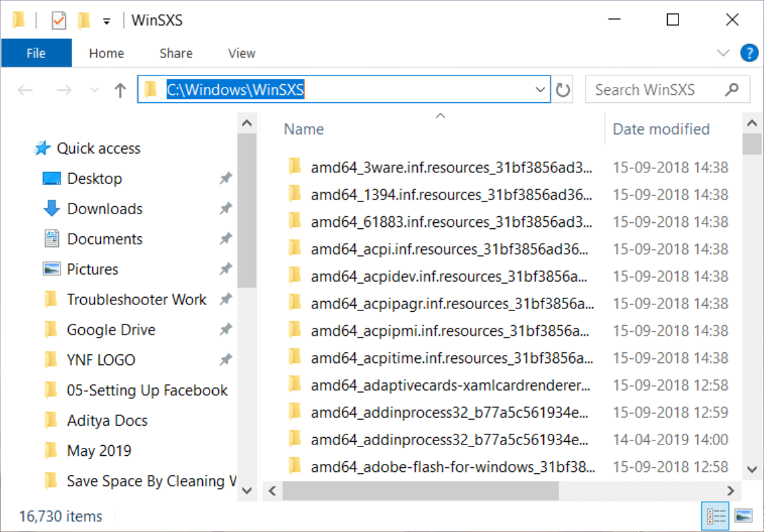
Task: Switch to the View ribbon tab
Action: (x=241, y=53)
